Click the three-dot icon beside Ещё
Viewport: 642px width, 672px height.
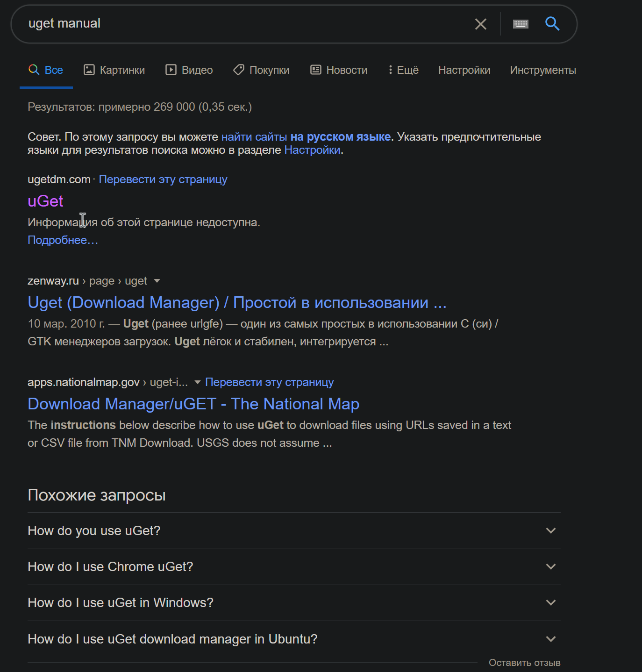[390, 70]
